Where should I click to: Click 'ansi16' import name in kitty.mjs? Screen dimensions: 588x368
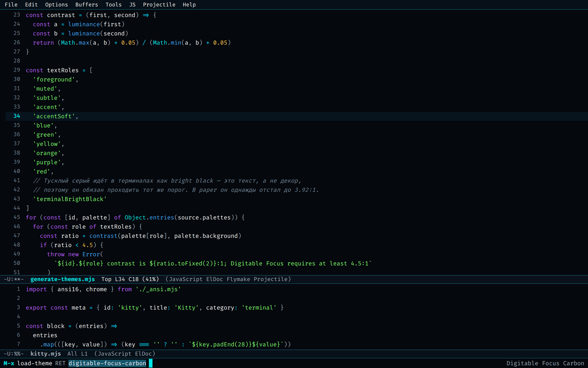click(x=68, y=289)
